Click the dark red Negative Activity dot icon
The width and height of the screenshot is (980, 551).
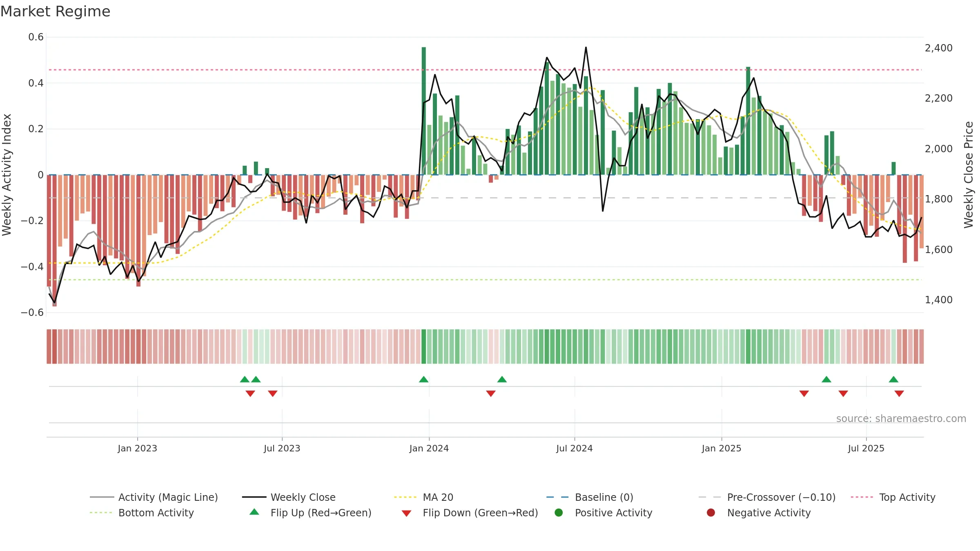click(x=711, y=513)
